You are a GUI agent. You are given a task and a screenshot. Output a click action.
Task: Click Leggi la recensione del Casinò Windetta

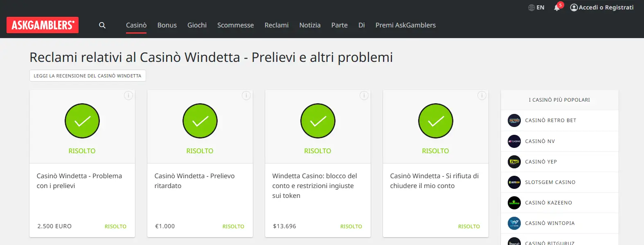pyautogui.click(x=88, y=76)
